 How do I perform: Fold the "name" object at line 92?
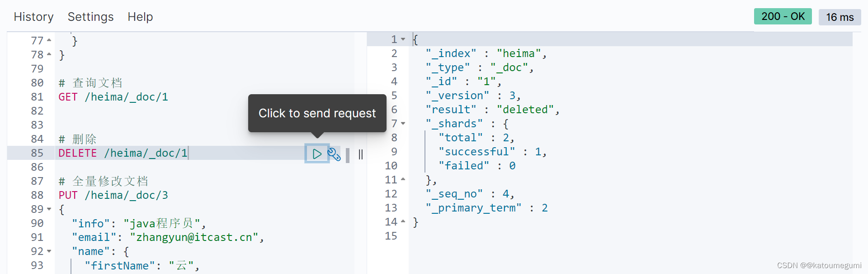point(49,251)
